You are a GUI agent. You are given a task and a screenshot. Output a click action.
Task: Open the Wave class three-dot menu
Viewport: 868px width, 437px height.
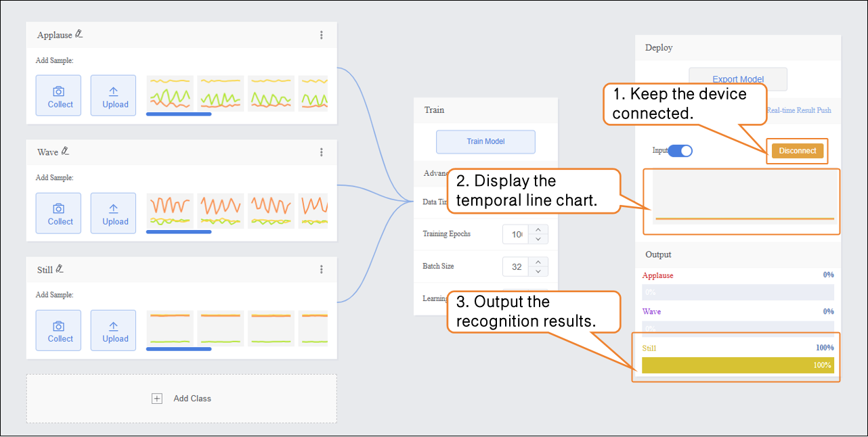point(321,152)
